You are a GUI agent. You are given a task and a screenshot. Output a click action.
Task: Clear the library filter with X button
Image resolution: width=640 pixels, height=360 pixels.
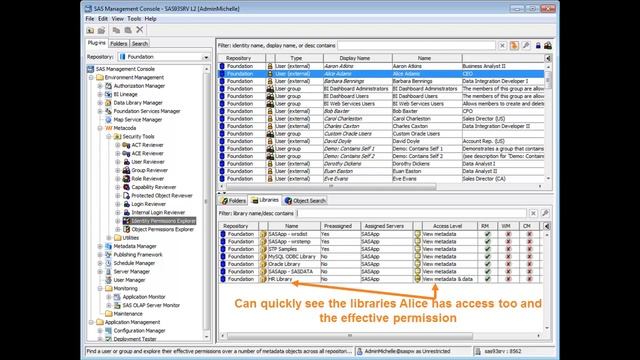[x=533, y=213]
